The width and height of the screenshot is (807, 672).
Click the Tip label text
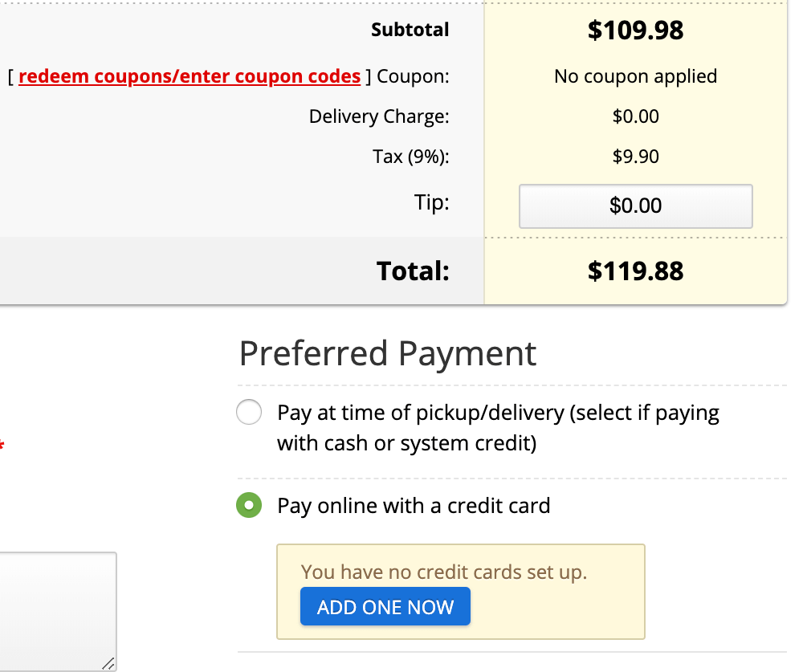click(x=432, y=202)
